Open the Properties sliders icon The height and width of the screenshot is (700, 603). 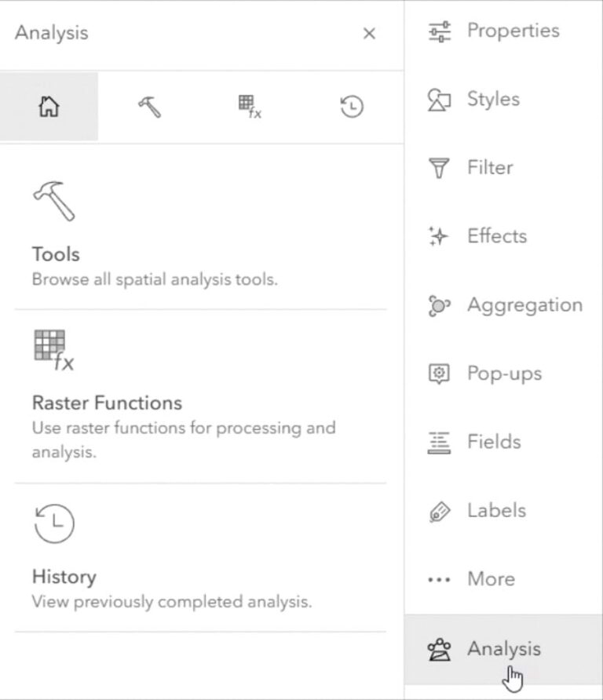(439, 31)
